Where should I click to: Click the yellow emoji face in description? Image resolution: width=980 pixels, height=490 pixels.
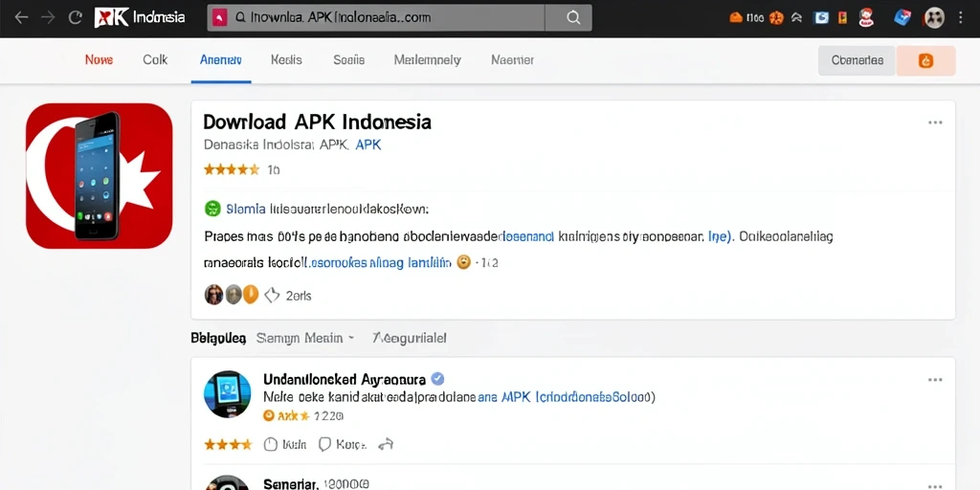click(463, 262)
